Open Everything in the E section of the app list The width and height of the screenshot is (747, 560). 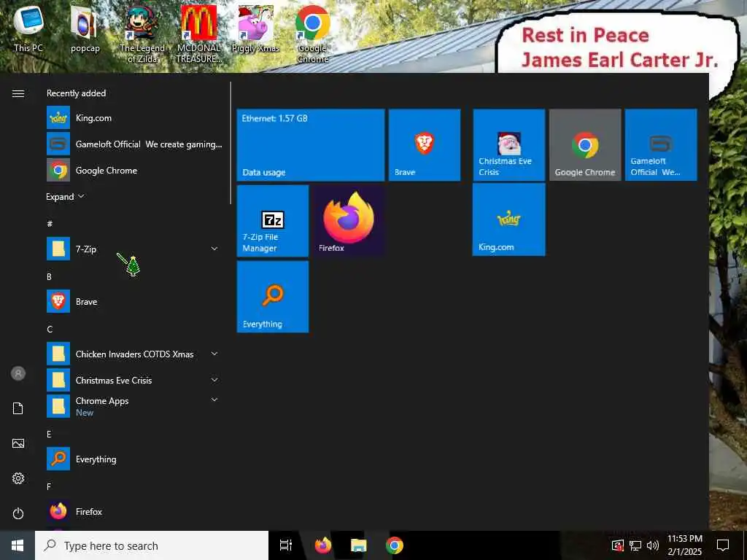click(x=133, y=459)
